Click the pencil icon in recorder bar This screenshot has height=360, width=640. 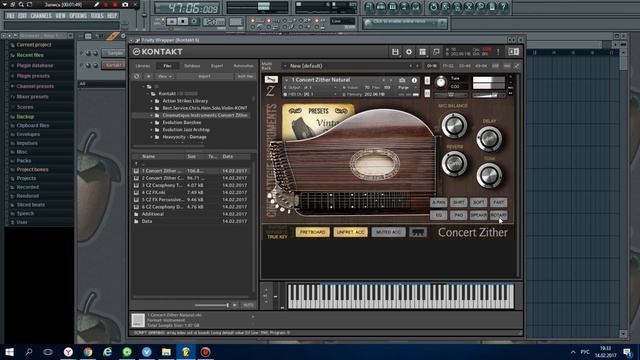pos(96,4)
